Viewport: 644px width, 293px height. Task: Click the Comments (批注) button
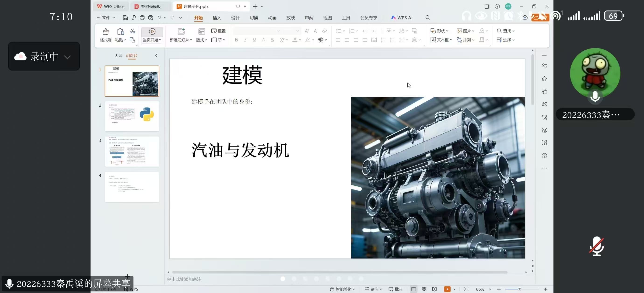coord(395,289)
